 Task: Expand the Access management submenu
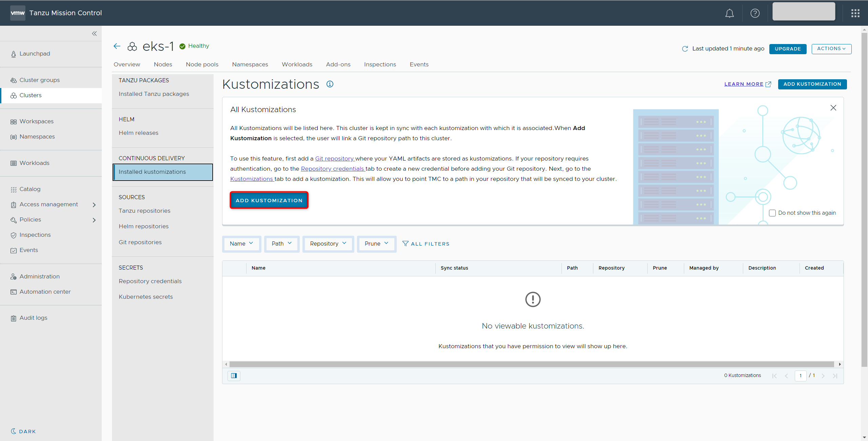click(x=94, y=205)
